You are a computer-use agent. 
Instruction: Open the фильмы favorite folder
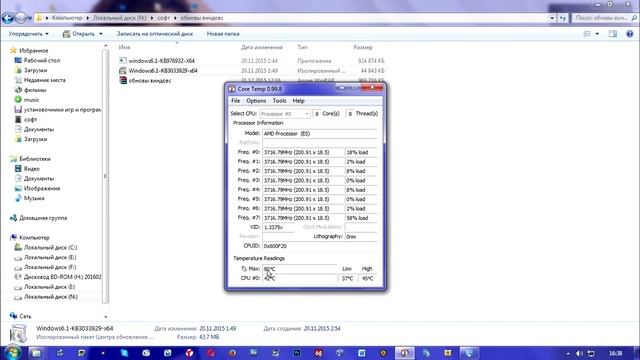point(35,90)
